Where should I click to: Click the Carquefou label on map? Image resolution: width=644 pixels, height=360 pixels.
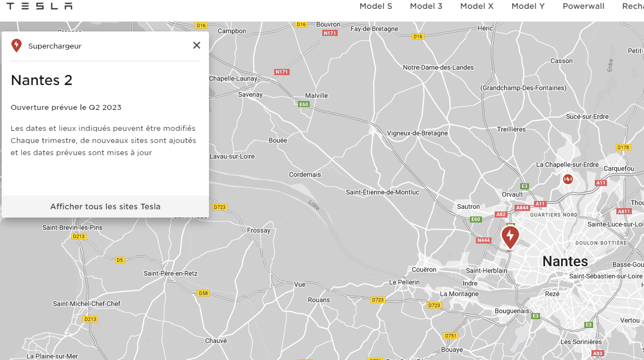[619, 168]
